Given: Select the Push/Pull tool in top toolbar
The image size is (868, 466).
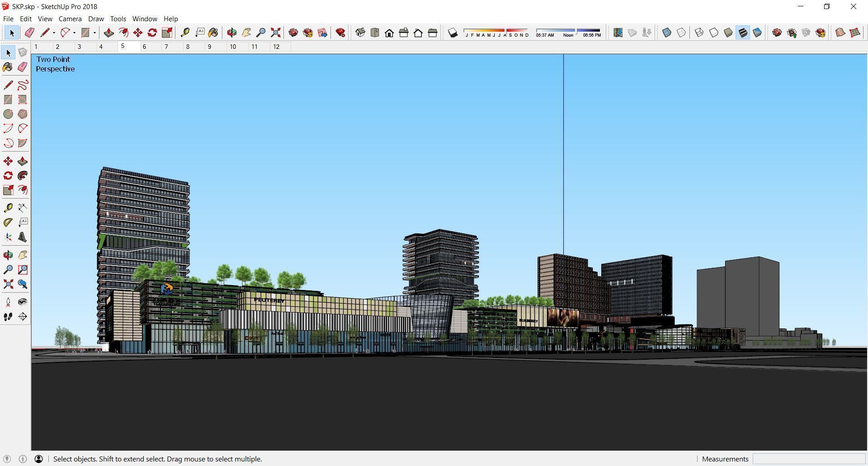Looking at the screenshot, I should pos(109,33).
